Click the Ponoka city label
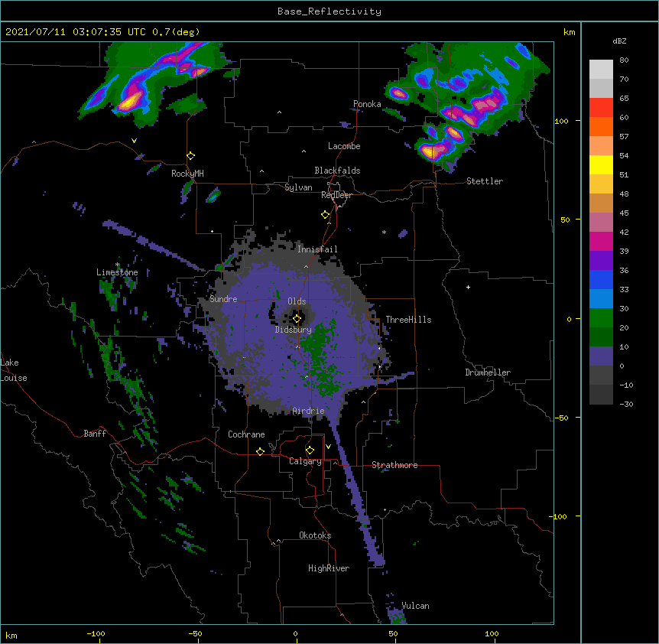 coord(367,104)
